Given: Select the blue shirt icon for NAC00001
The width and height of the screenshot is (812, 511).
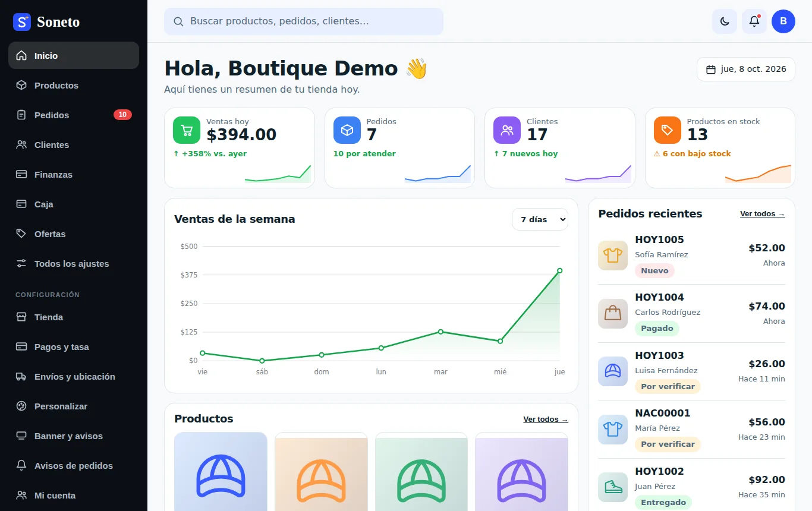Looking at the screenshot, I should 613,429.
